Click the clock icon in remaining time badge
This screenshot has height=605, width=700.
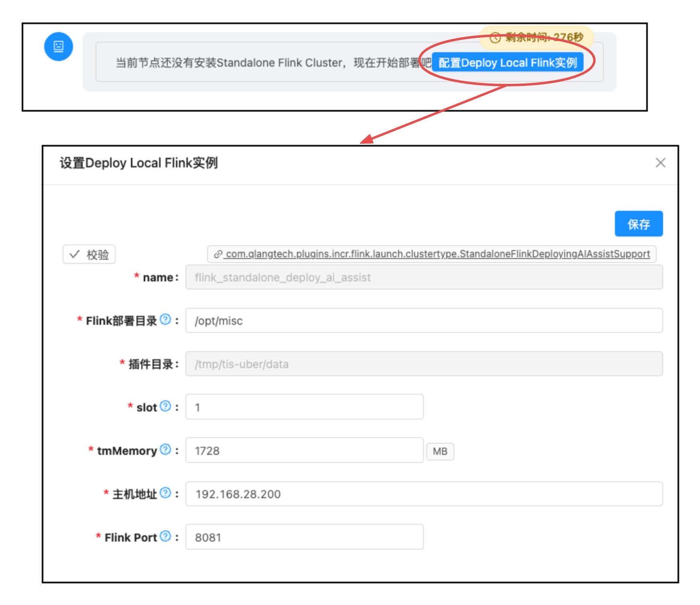(x=495, y=38)
